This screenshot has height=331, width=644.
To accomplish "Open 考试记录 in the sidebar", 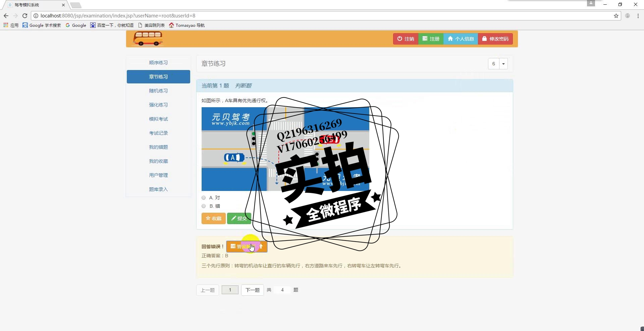I will click(x=158, y=133).
